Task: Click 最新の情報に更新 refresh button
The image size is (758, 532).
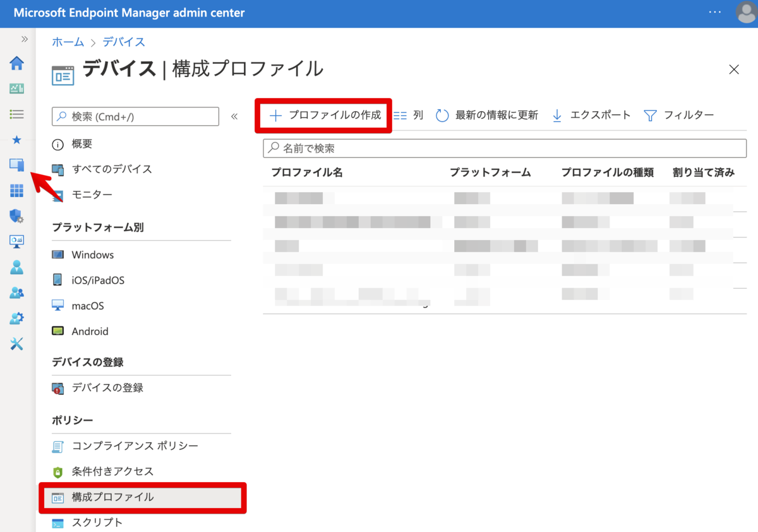Action: [487, 115]
